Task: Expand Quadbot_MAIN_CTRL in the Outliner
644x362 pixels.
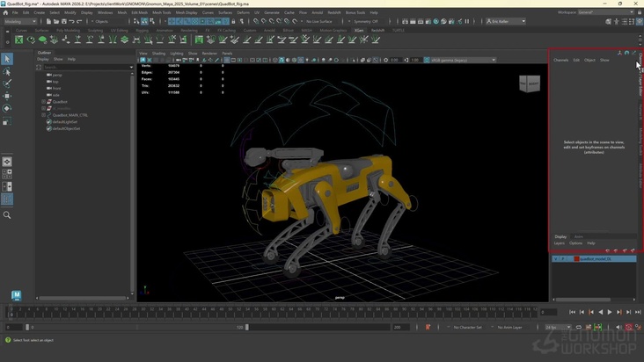Action: click(44, 115)
